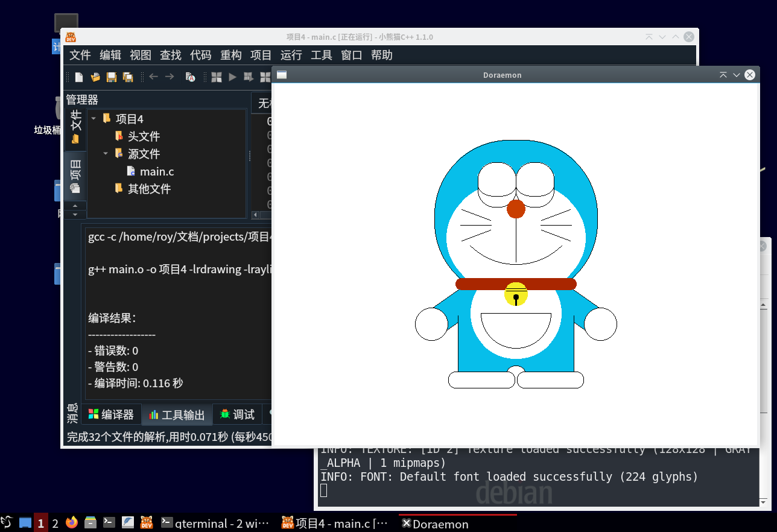777x532 pixels.
Task: Click the 警告数: 0 line in output
Action: [x=113, y=367]
